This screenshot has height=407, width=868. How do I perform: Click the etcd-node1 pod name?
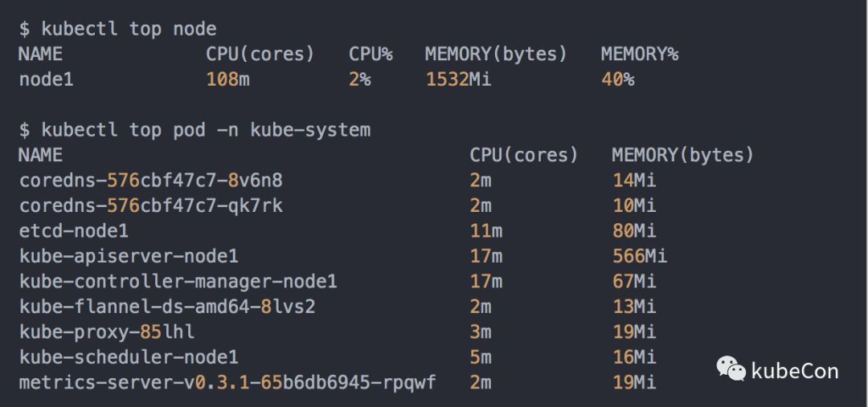click(x=73, y=230)
